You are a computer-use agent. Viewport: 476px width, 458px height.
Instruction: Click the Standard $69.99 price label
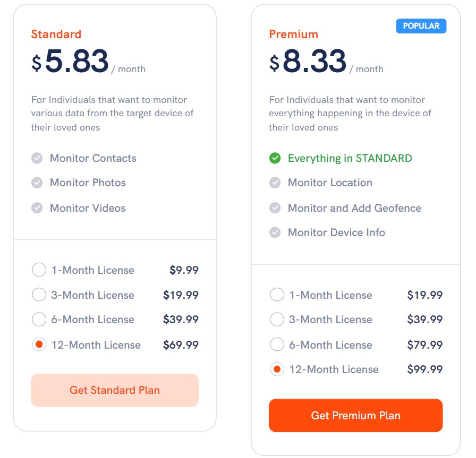tap(181, 345)
